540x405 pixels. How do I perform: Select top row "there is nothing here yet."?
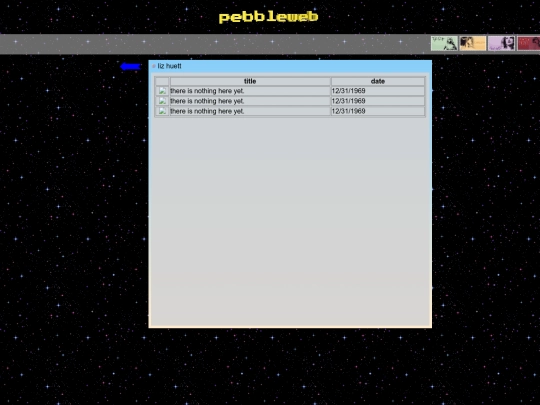click(x=207, y=91)
